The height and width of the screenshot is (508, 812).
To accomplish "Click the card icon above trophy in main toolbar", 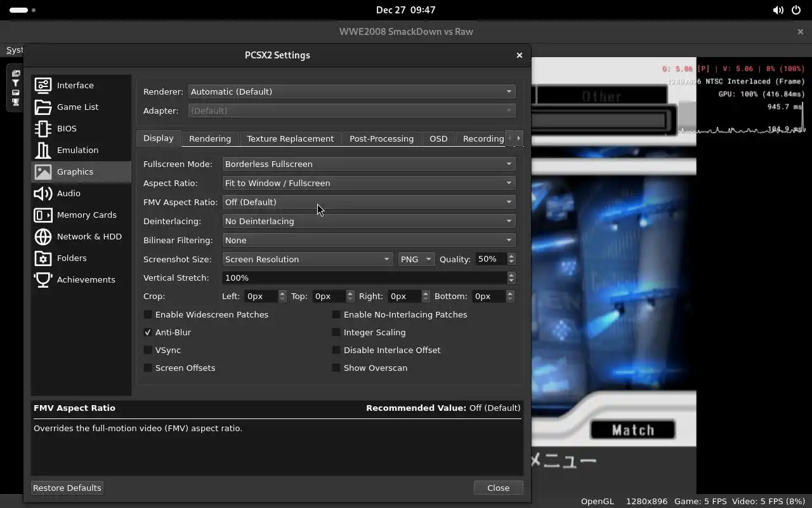I will 16,93.
